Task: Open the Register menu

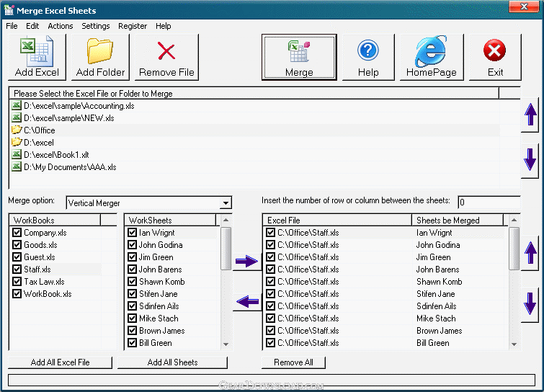Action: (133, 26)
